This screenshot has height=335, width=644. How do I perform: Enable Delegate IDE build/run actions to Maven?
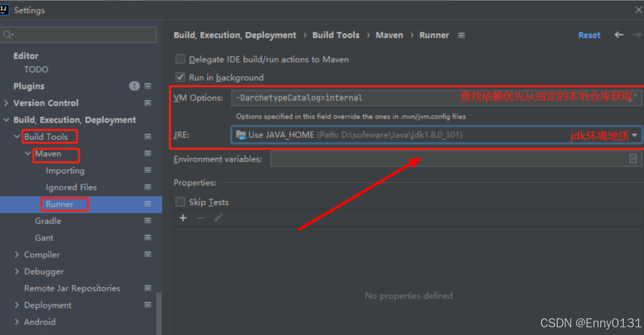(180, 59)
